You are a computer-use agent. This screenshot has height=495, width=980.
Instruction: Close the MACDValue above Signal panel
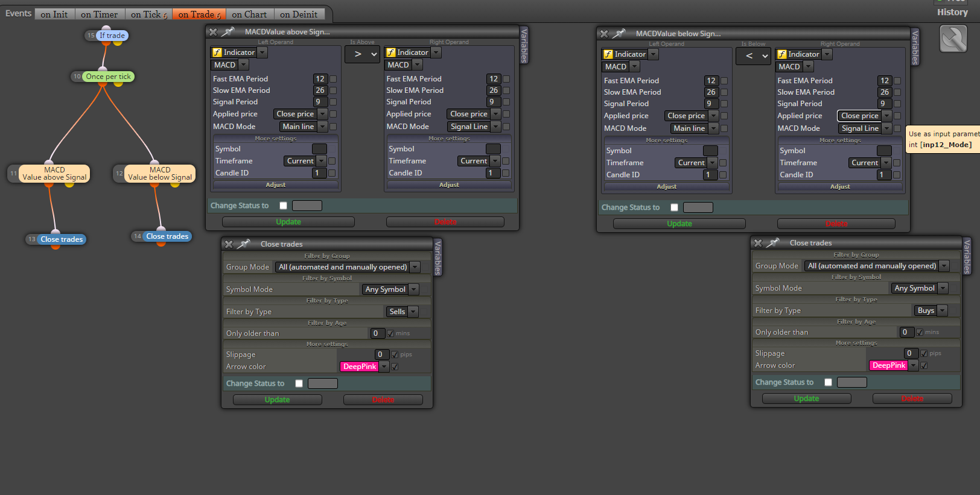[x=213, y=32]
